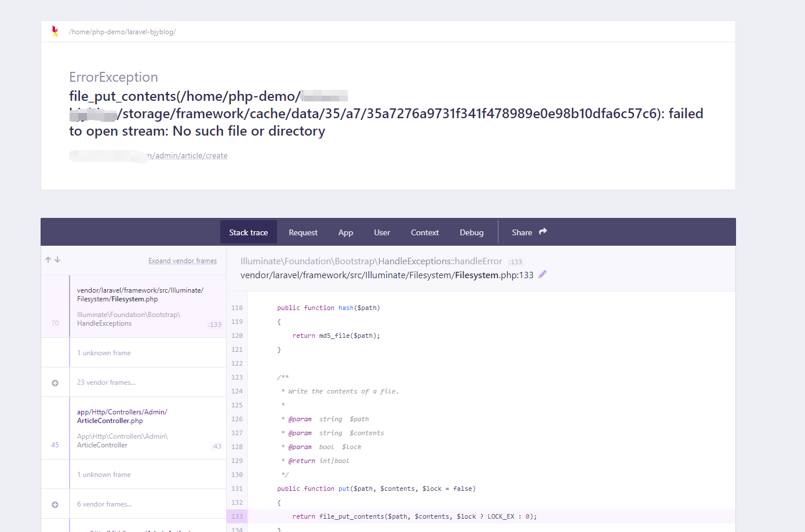Click the plus icon beside 6 vendor frames
805x532 pixels.
(55, 504)
